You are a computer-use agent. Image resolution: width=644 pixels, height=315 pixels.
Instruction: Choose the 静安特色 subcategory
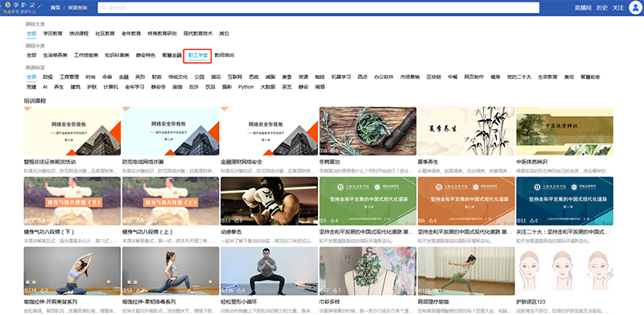146,55
